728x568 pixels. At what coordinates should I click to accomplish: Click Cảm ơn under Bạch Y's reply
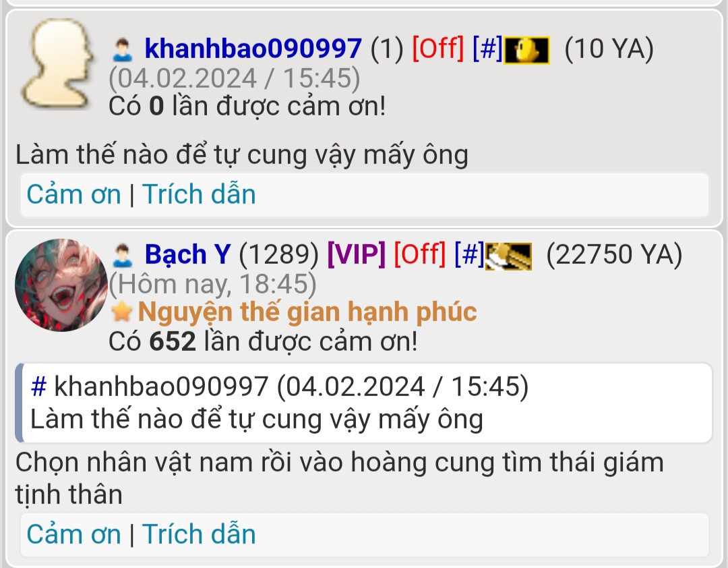tap(74, 534)
